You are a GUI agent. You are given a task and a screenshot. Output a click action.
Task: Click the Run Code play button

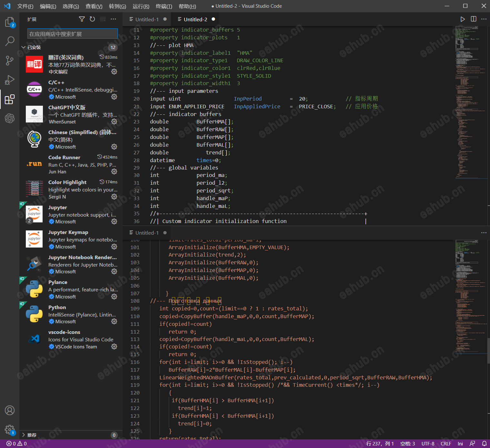pyautogui.click(x=462, y=19)
